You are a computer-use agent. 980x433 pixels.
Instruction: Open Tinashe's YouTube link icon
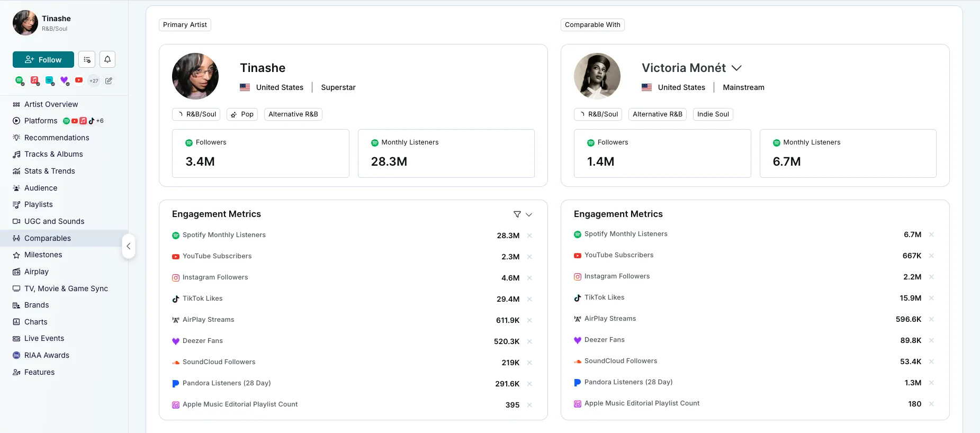tap(79, 80)
